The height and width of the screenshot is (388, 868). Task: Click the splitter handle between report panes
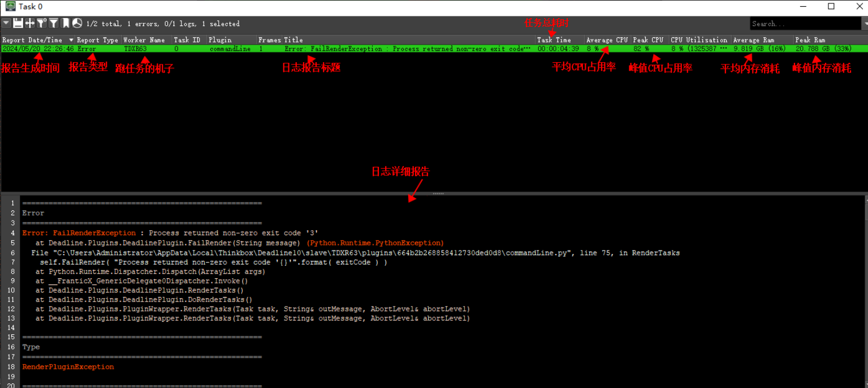[x=438, y=193]
